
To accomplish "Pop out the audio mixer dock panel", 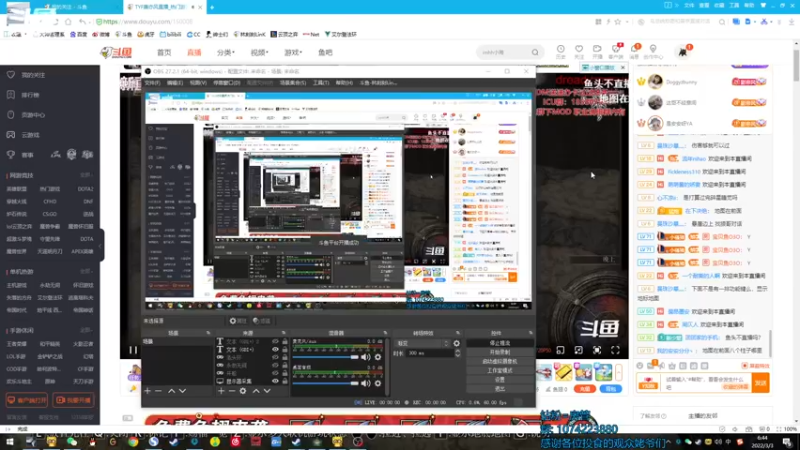I will (385, 333).
